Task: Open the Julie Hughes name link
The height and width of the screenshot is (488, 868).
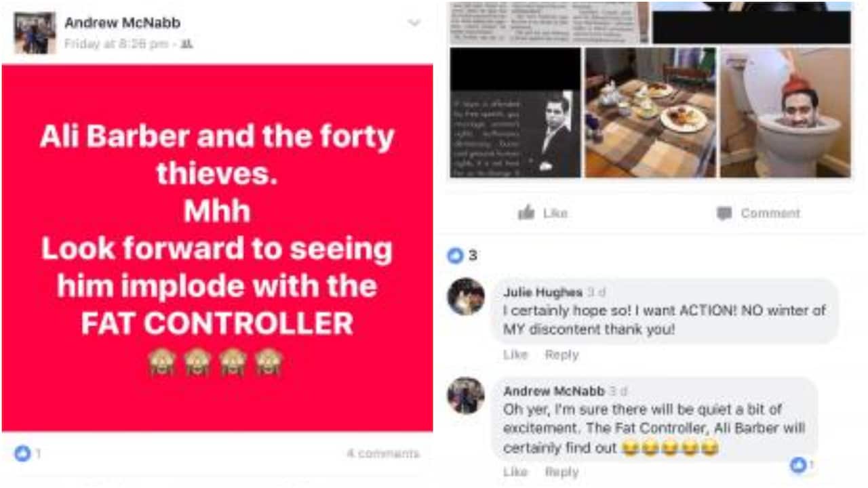Action: point(542,292)
